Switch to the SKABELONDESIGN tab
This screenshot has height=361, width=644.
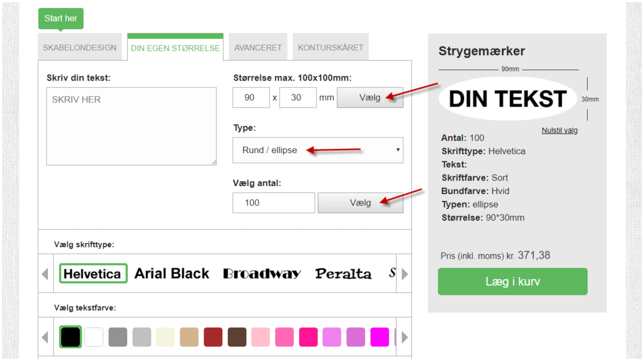[x=80, y=47]
